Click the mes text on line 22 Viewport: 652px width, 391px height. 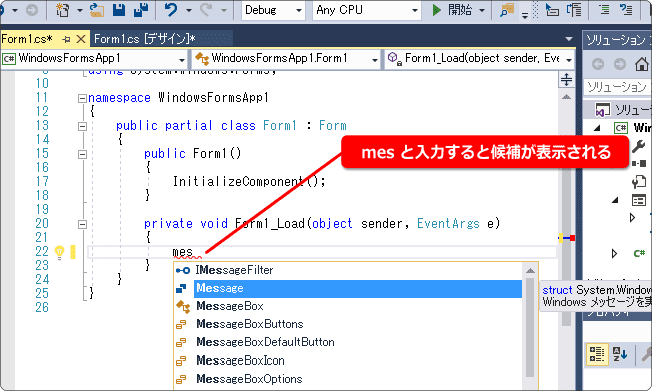click(x=183, y=252)
